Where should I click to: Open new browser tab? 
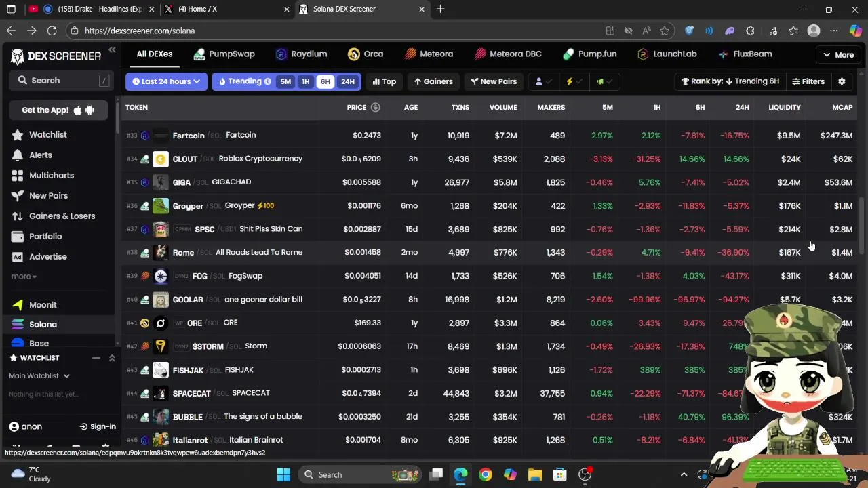[440, 9]
